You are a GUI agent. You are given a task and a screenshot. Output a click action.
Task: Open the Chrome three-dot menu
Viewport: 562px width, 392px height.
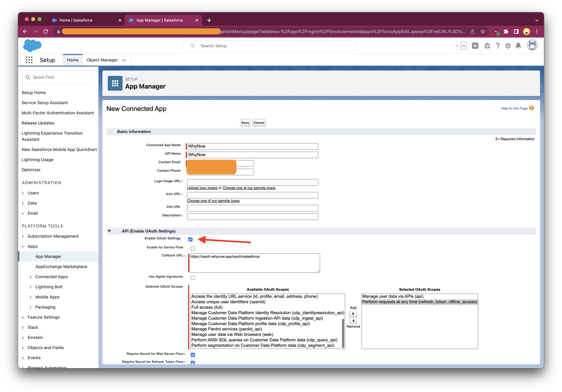point(537,32)
